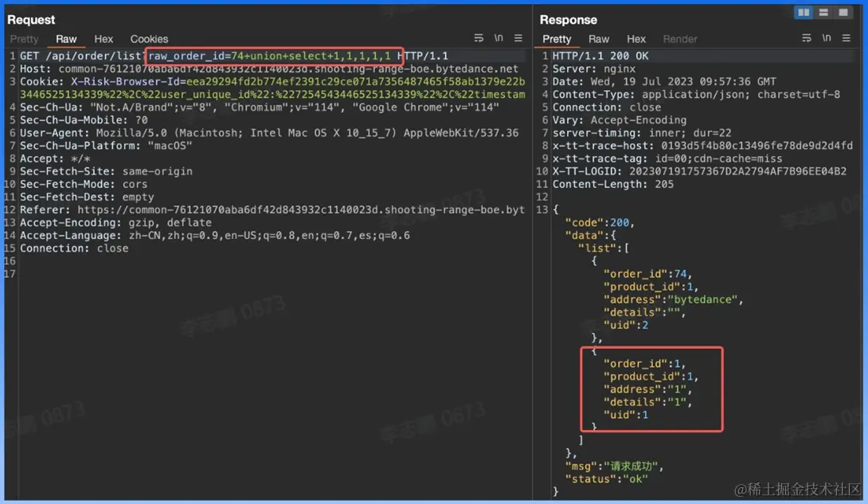Click request Connection: close line
Image resolution: width=868 pixels, height=504 pixels.
point(74,248)
